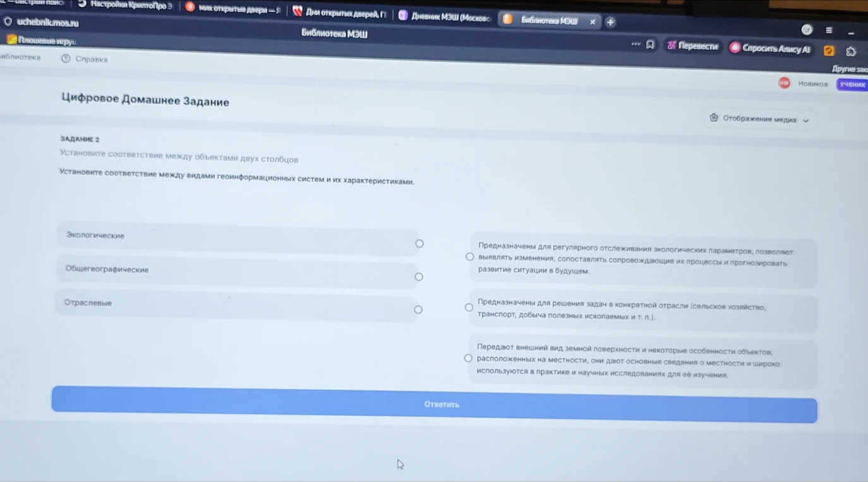Click the uchebnik.mos.ru address field
The image size is (868, 482).
pyautogui.click(x=48, y=23)
